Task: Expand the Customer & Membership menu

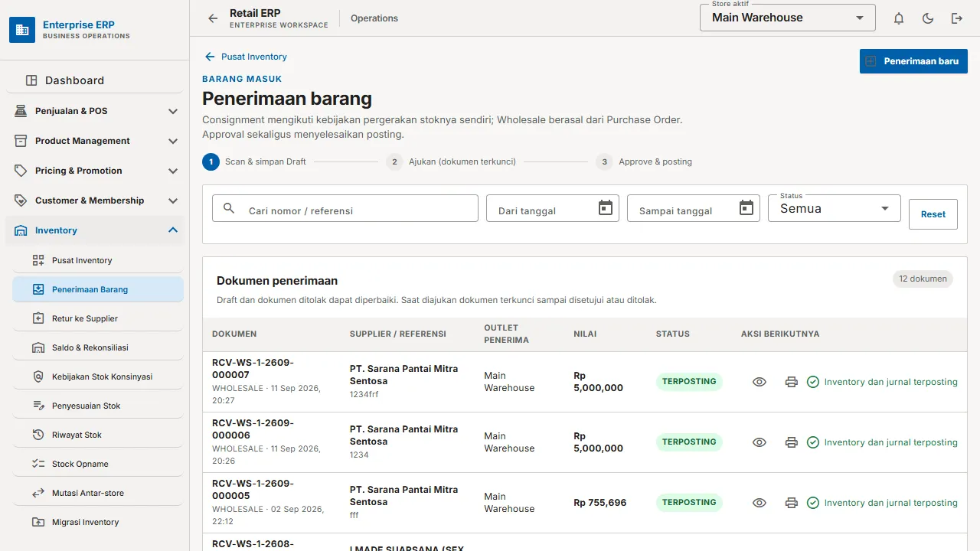Action: click(95, 201)
